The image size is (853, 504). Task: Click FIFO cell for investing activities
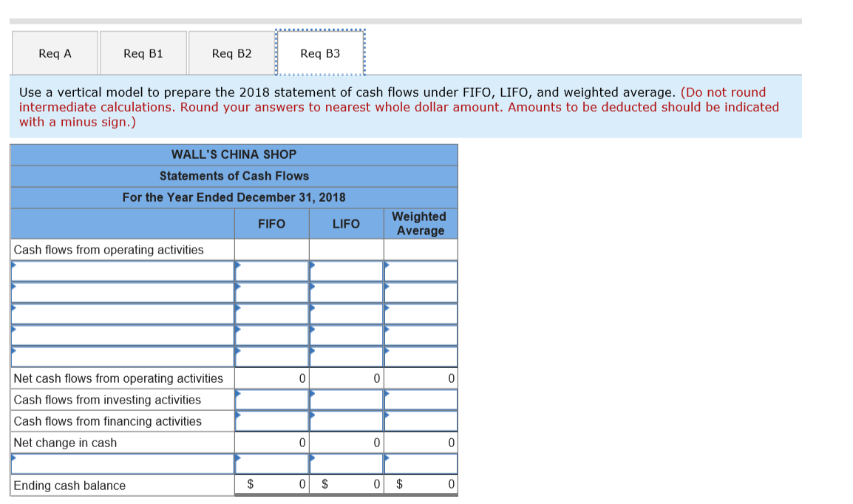coord(271,400)
